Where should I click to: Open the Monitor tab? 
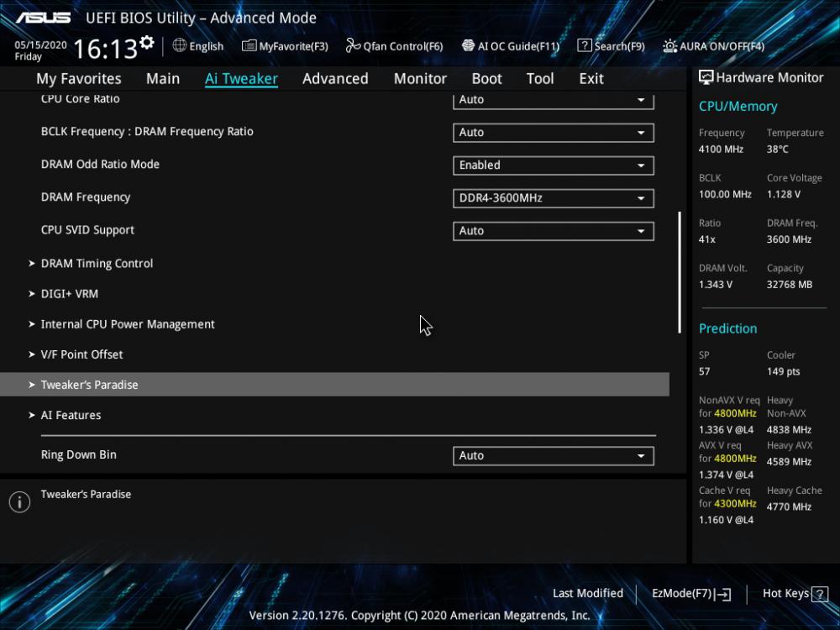point(420,79)
